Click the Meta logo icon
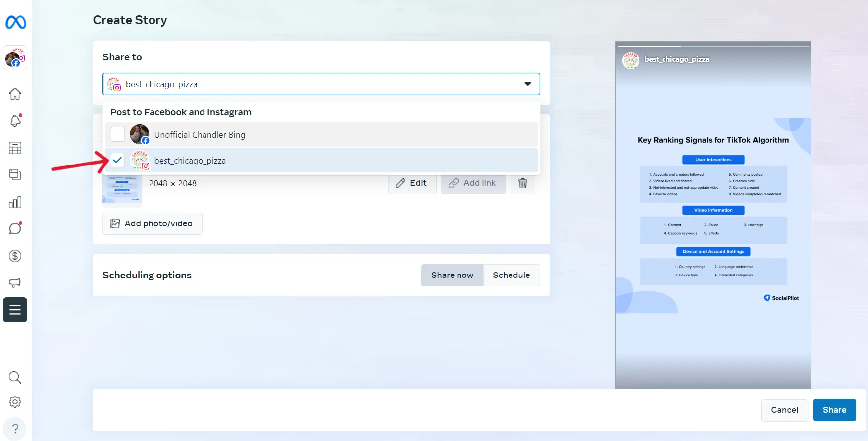This screenshot has width=868, height=441. [15, 22]
